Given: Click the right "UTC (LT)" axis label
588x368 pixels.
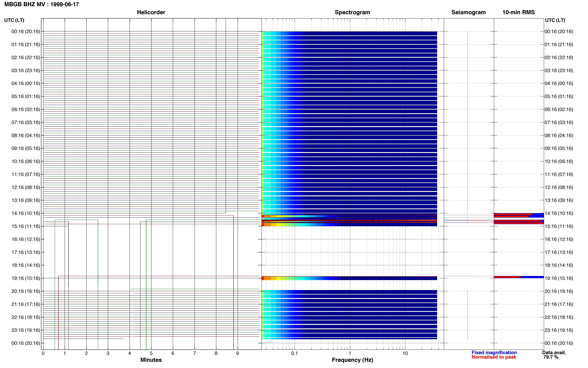Looking at the screenshot, I should [555, 20].
